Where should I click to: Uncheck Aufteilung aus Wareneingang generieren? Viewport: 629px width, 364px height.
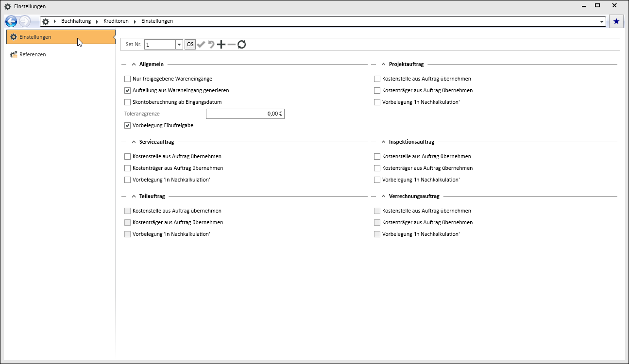click(128, 90)
